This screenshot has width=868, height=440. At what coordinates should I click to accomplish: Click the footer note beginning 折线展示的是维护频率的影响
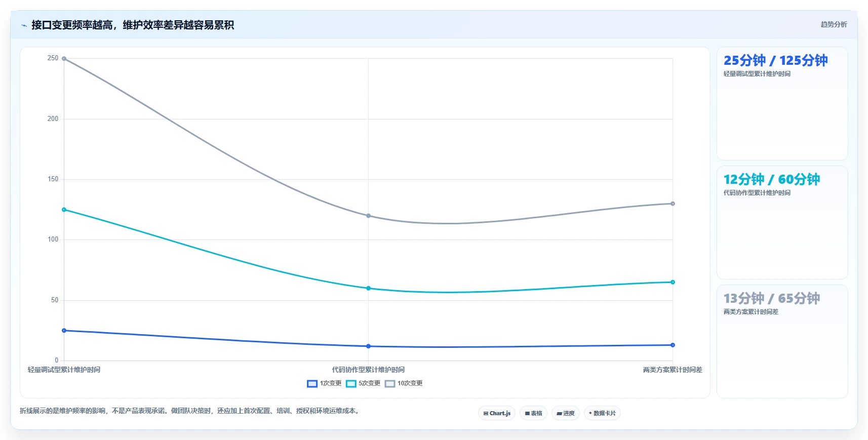tap(190, 411)
